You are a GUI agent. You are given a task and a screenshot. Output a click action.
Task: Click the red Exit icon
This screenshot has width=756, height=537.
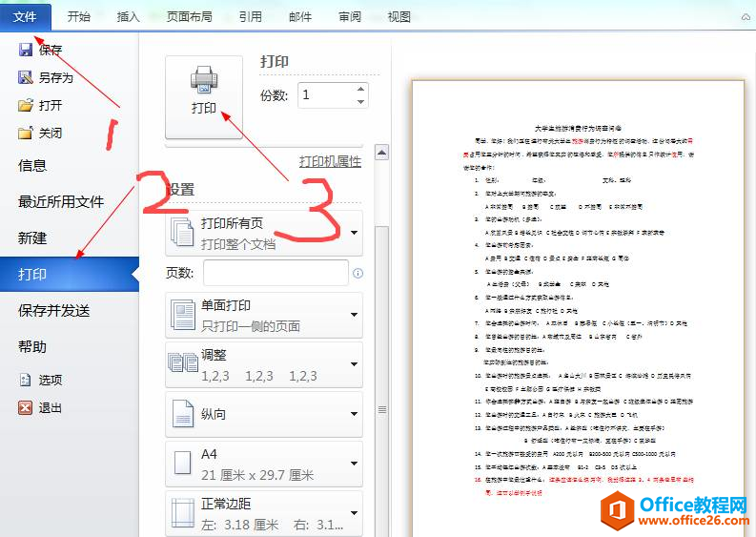tap(25, 408)
